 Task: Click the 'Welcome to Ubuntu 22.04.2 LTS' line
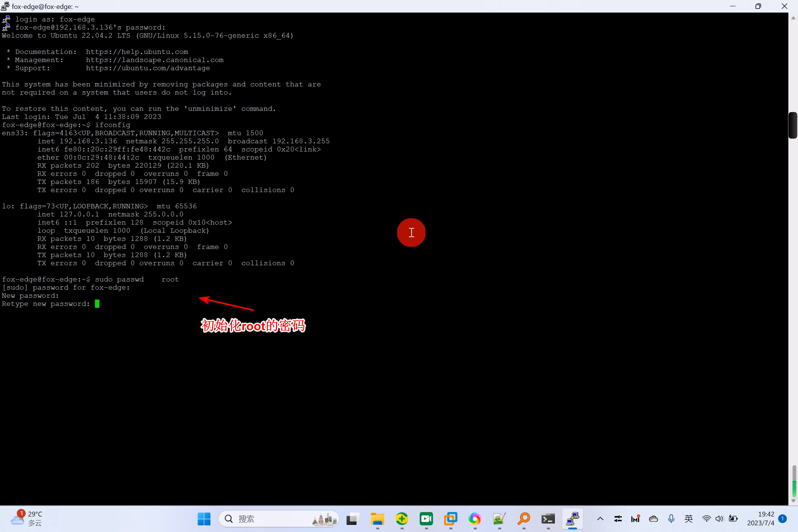point(147,35)
